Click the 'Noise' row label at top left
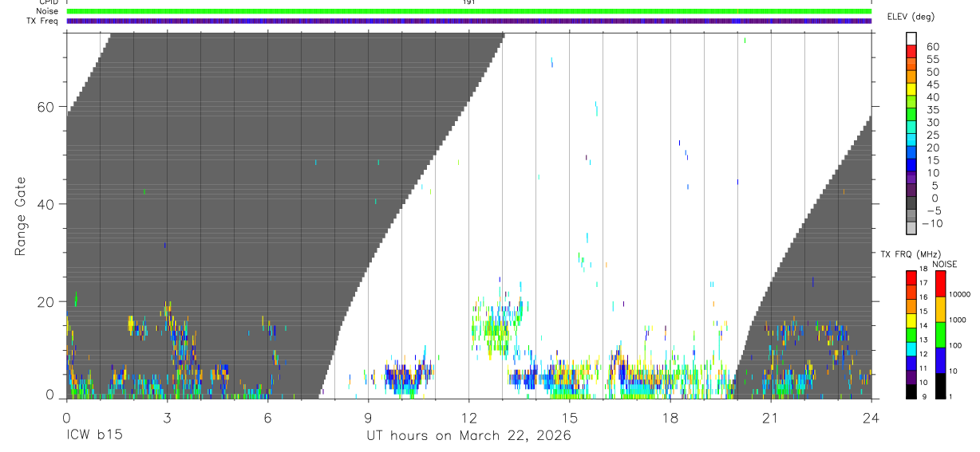The image size is (980, 452). [46, 11]
